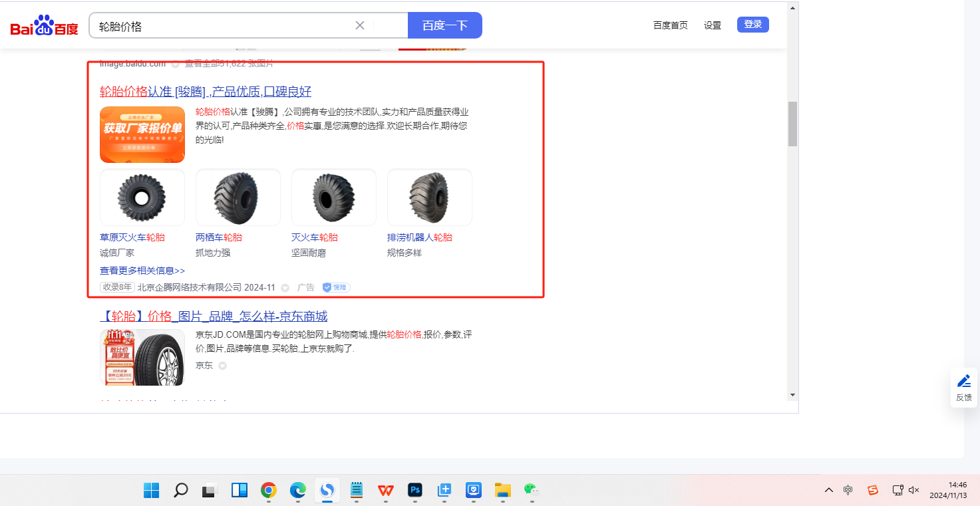Click the 登录 login button
The width and height of the screenshot is (980, 506).
point(753,25)
